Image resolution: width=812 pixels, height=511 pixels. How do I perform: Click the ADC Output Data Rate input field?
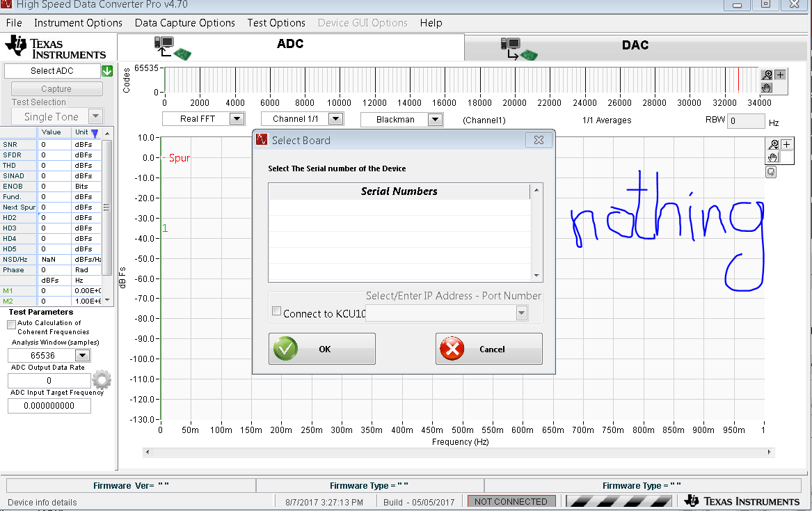point(49,380)
